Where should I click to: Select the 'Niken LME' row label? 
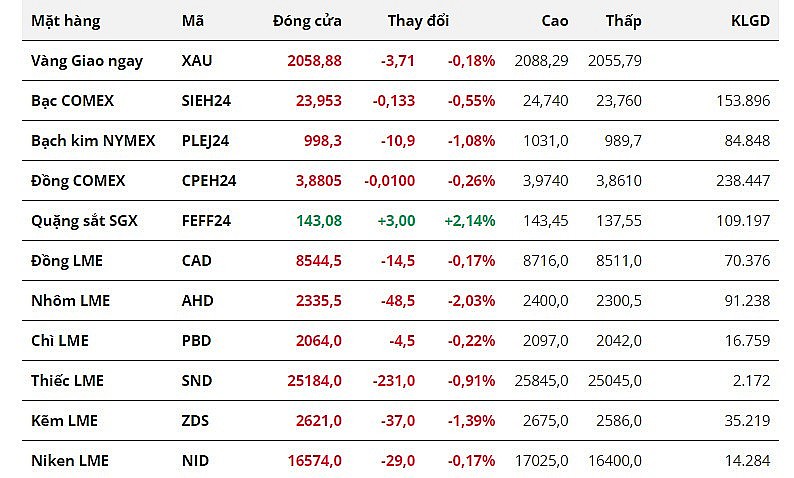[70, 461]
